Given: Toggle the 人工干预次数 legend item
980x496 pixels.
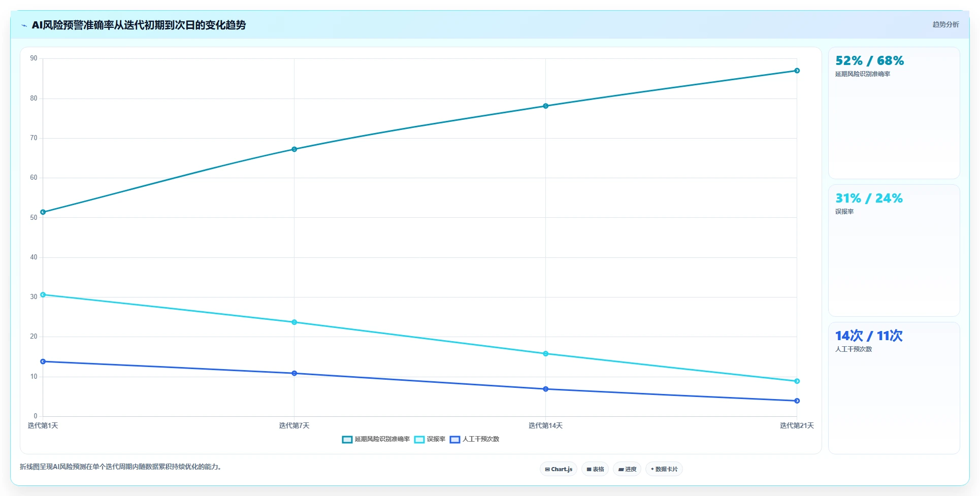Looking at the screenshot, I should click(474, 439).
